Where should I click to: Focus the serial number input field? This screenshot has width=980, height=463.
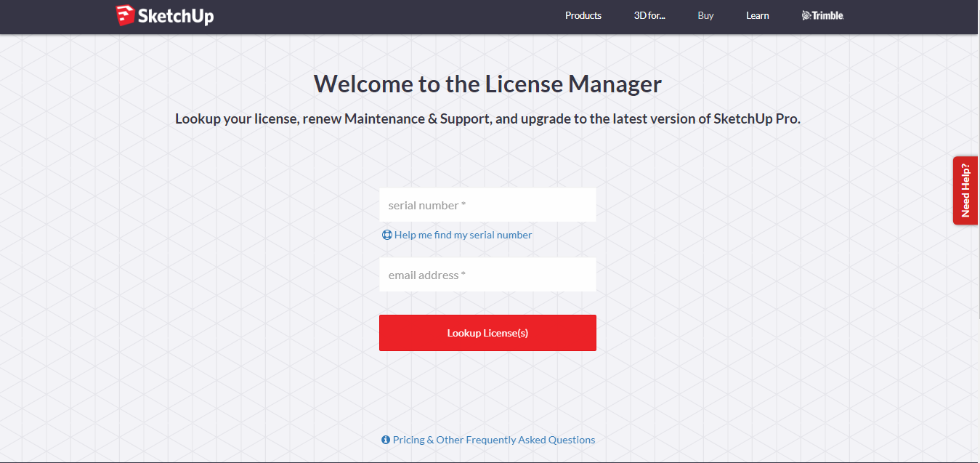487,205
